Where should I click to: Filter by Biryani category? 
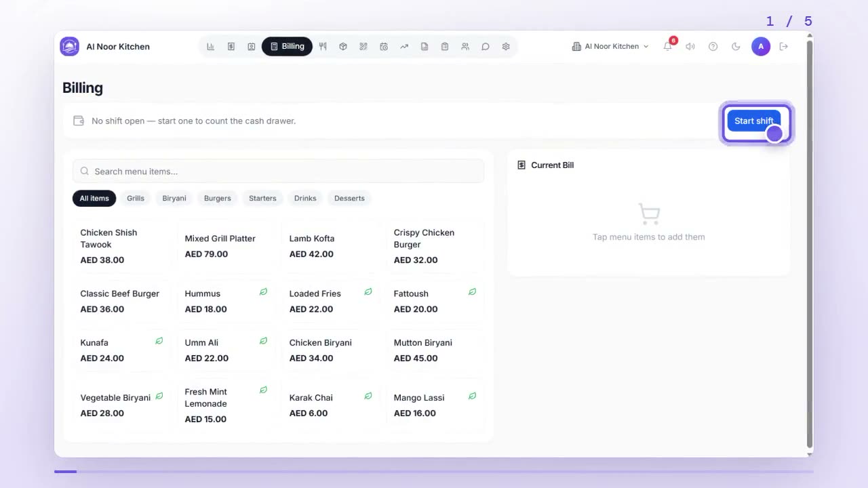point(174,199)
